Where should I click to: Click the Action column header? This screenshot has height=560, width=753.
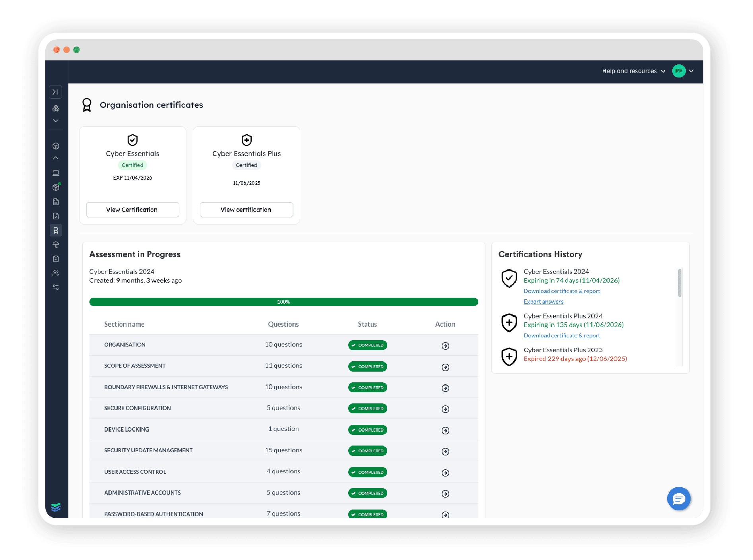tap(445, 324)
